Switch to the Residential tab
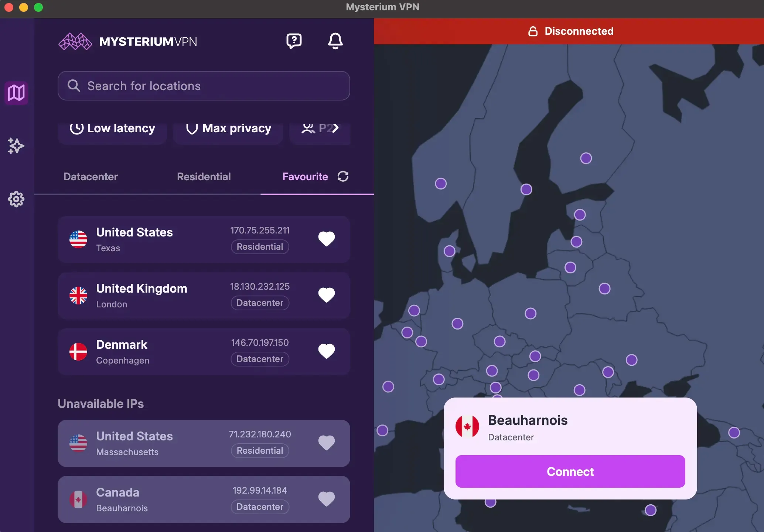 point(204,177)
